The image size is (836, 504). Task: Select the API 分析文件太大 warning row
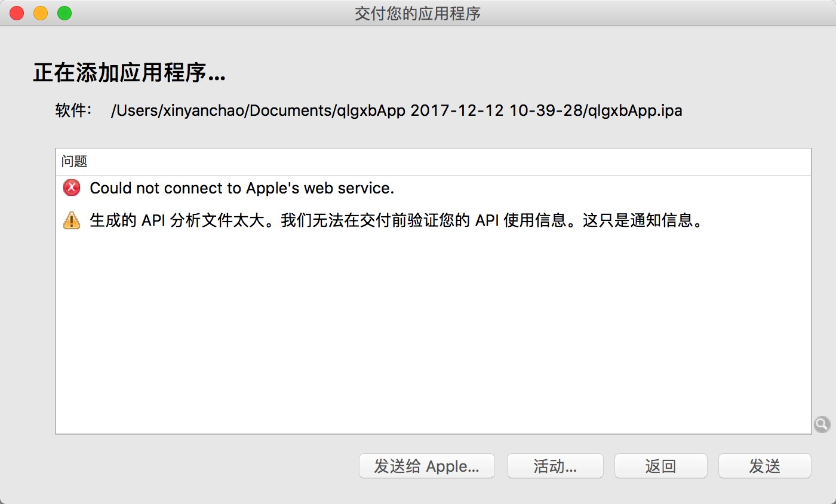coord(434,220)
